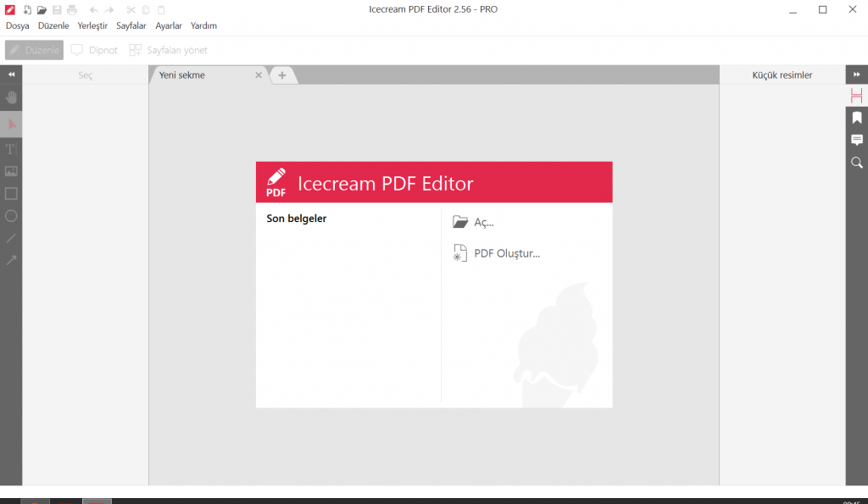Expand the right panel with double arrows
The width and height of the screenshot is (868, 504).
tap(856, 75)
